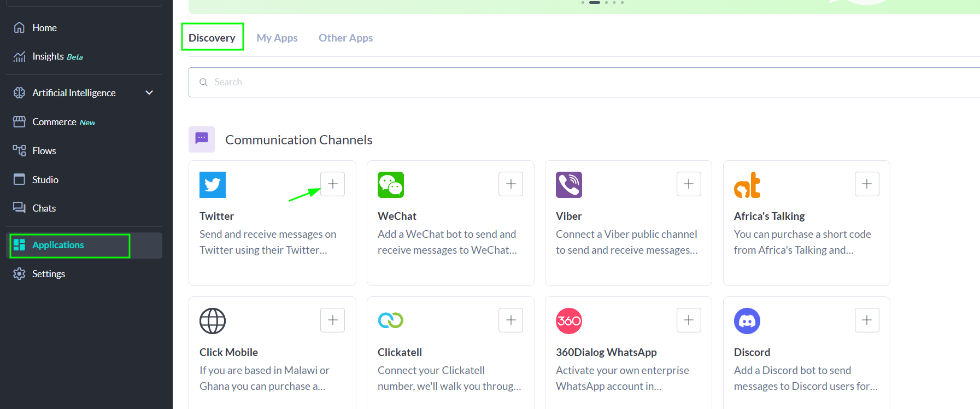Click the plus button on Twitter card
Viewport: 980px width, 409px height.
tap(332, 184)
